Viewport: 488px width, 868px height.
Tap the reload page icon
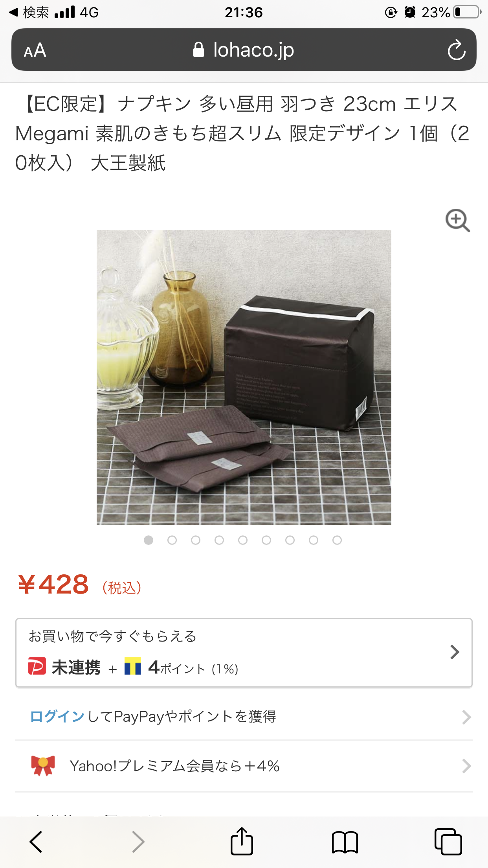click(x=456, y=50)
